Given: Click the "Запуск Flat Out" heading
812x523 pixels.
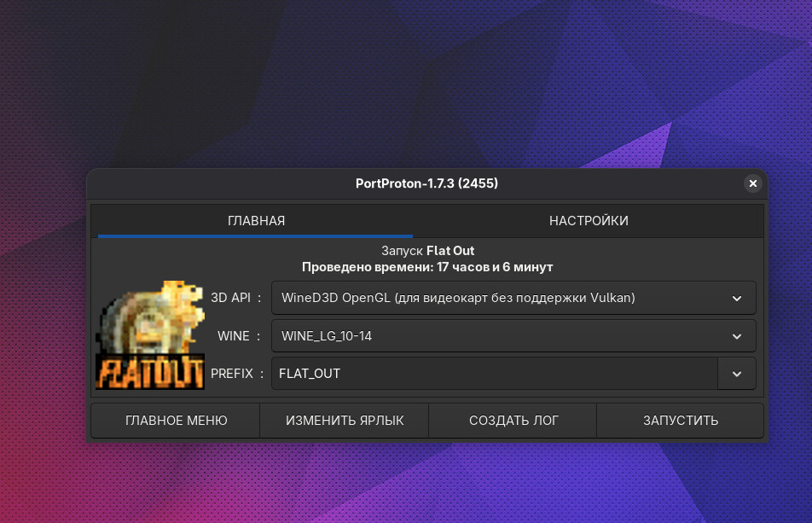Looking at the screenshot, I should (x=427, y=251).
